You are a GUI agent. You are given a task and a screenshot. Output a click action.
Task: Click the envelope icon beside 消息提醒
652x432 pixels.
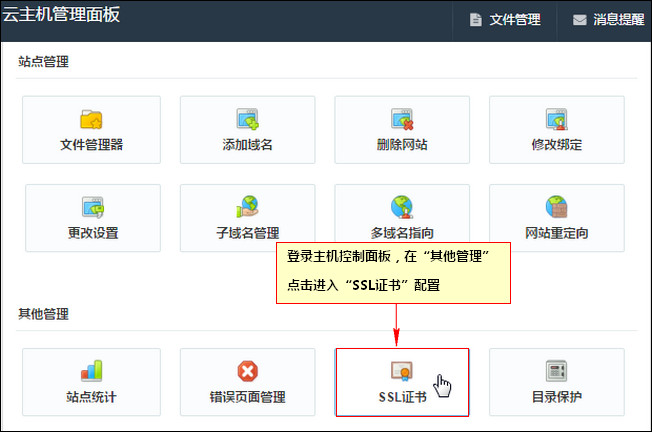580,20
